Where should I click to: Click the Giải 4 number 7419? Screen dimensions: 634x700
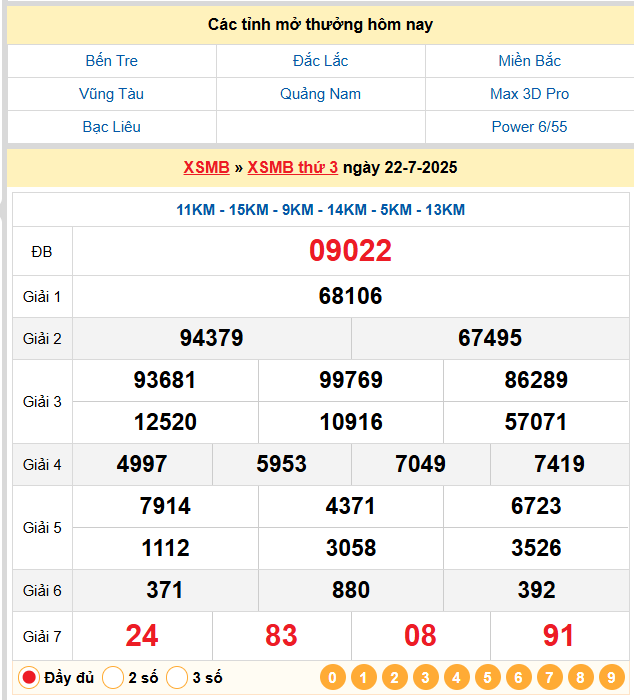(x=559, y=464)
